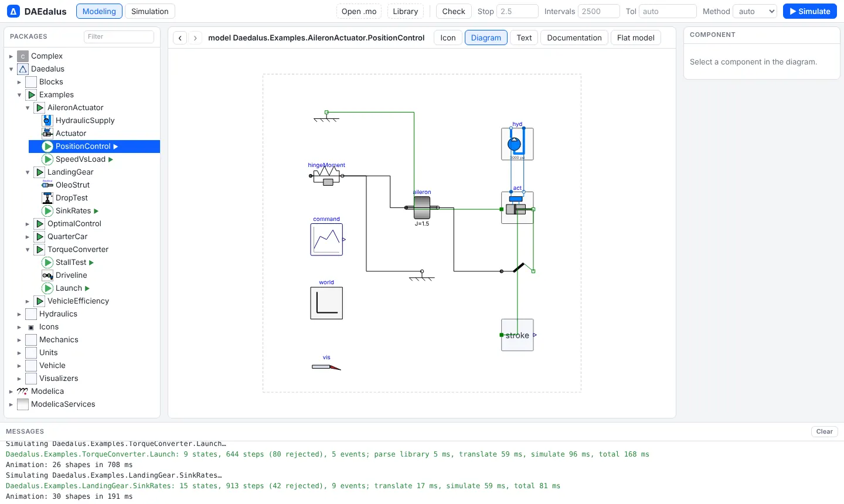844x504 pixels.
Task: Click the act actuator component icon
Action: point(518,208)
